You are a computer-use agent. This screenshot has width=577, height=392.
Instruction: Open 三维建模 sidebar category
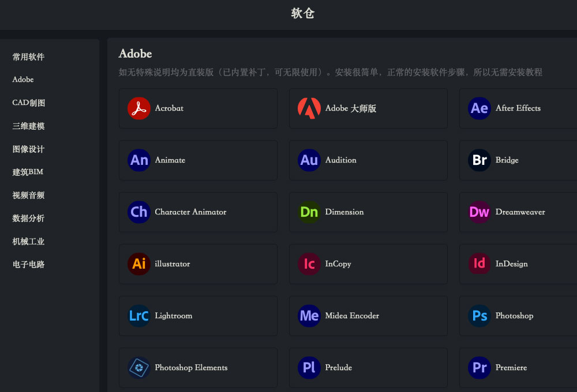pos(28,126)
